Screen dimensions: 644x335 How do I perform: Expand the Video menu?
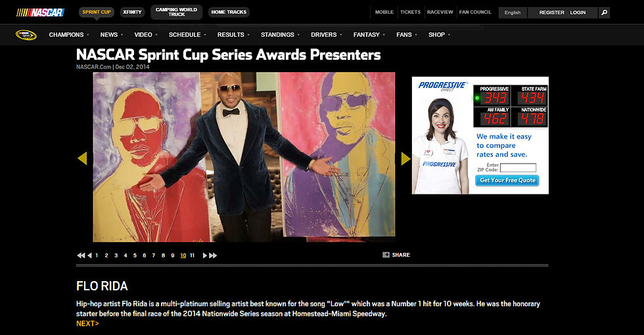coord(146,35)
